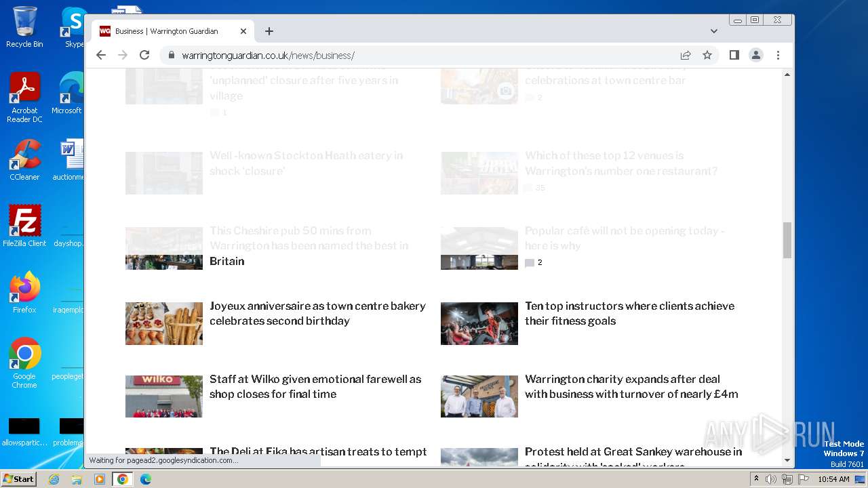Open Microsoft Edge from the taskbar
Screen dimensions: 868x488
(x=146, y=479)
